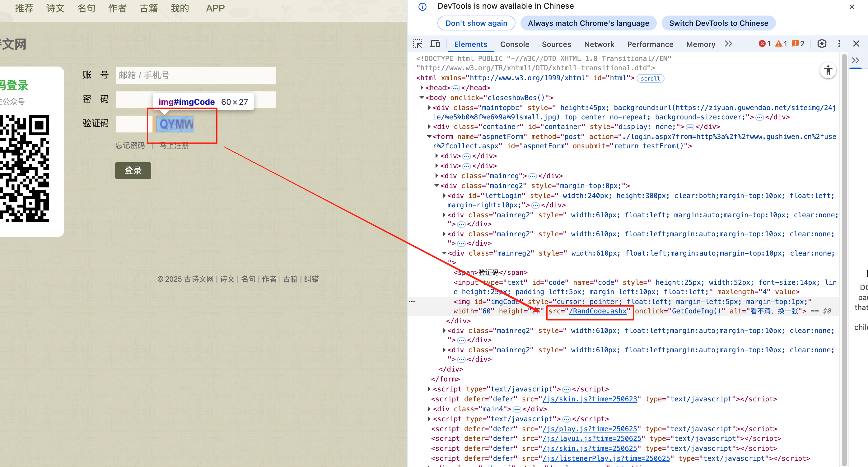Click the Elements panel vertical scrollbar
Viewport: 868px width, 467px height.
[844, 259]
